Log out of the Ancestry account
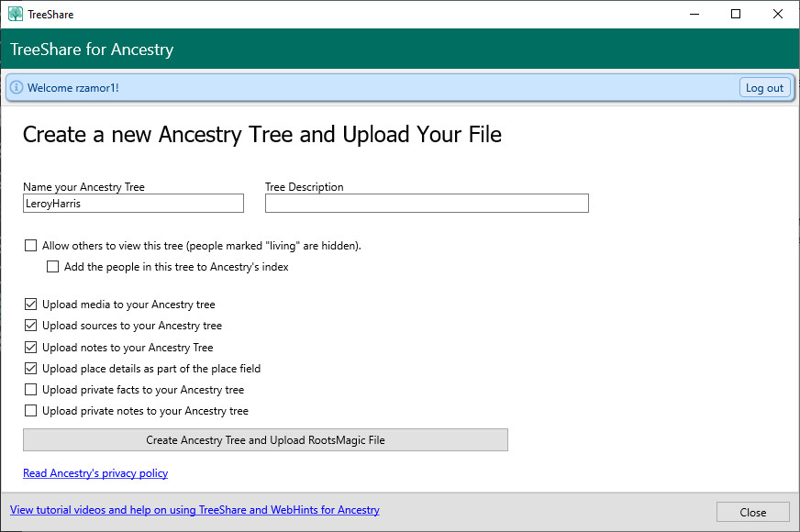This screenshot has height=532, width=800. point(764,88)
